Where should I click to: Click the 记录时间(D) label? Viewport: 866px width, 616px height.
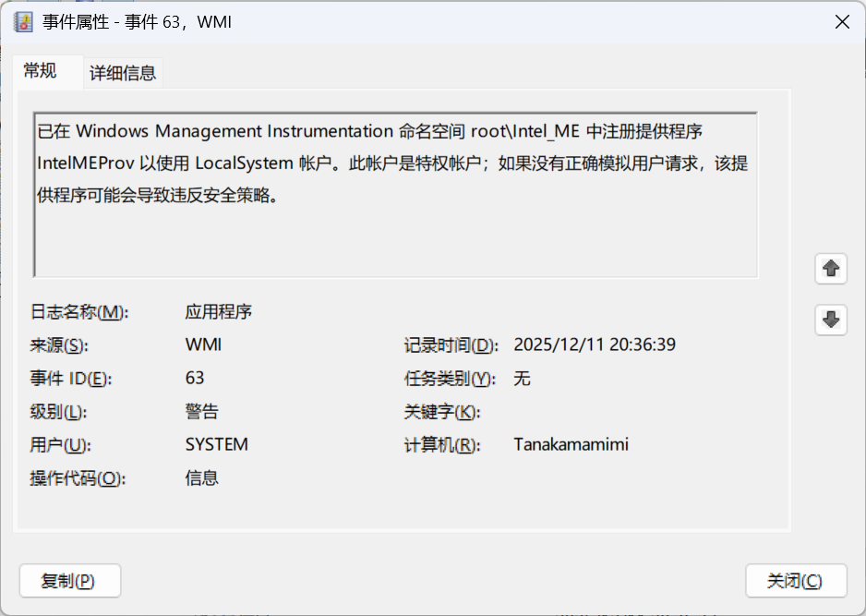451,345
